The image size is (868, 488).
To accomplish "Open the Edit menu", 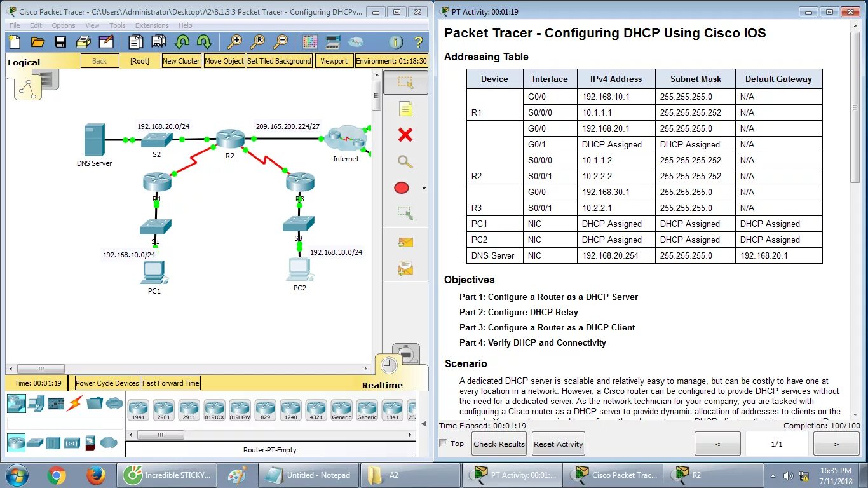I will click(36, 25).
